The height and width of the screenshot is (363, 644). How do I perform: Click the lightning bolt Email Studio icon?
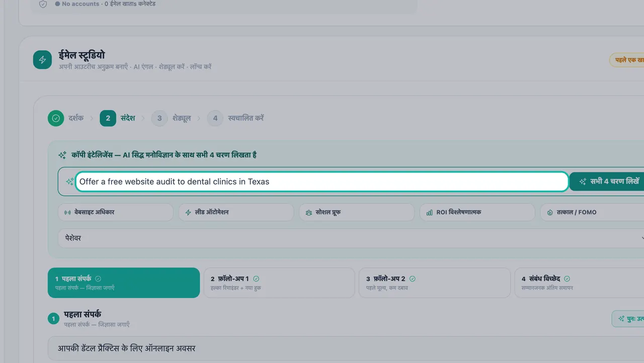click(x=42, y=60)
